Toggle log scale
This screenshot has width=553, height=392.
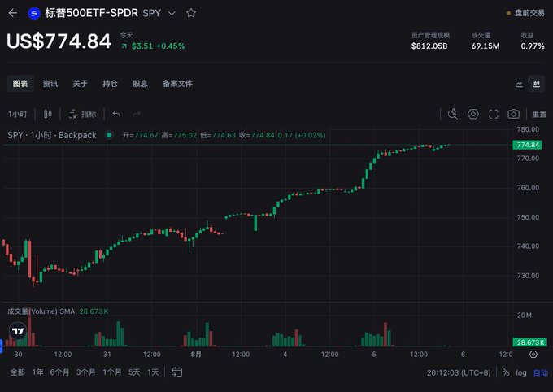coord(521,372)
